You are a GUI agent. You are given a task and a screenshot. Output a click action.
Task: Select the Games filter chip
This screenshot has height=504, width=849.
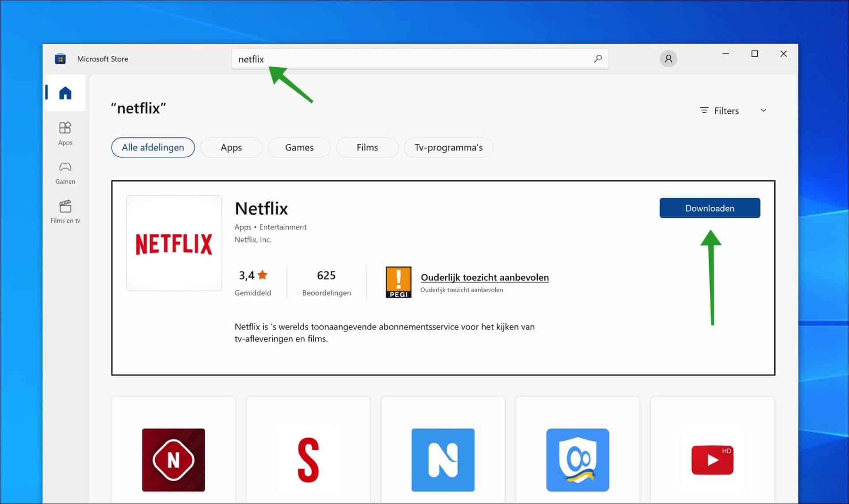299,147
